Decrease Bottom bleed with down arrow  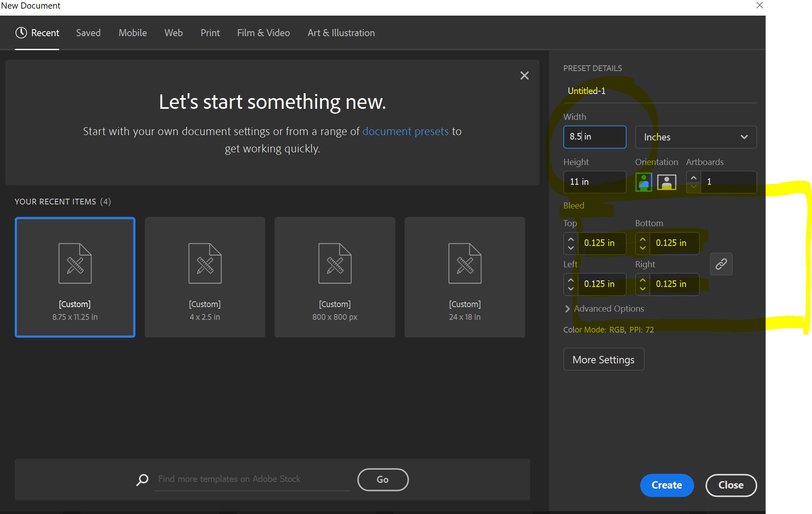coord(643,248)
